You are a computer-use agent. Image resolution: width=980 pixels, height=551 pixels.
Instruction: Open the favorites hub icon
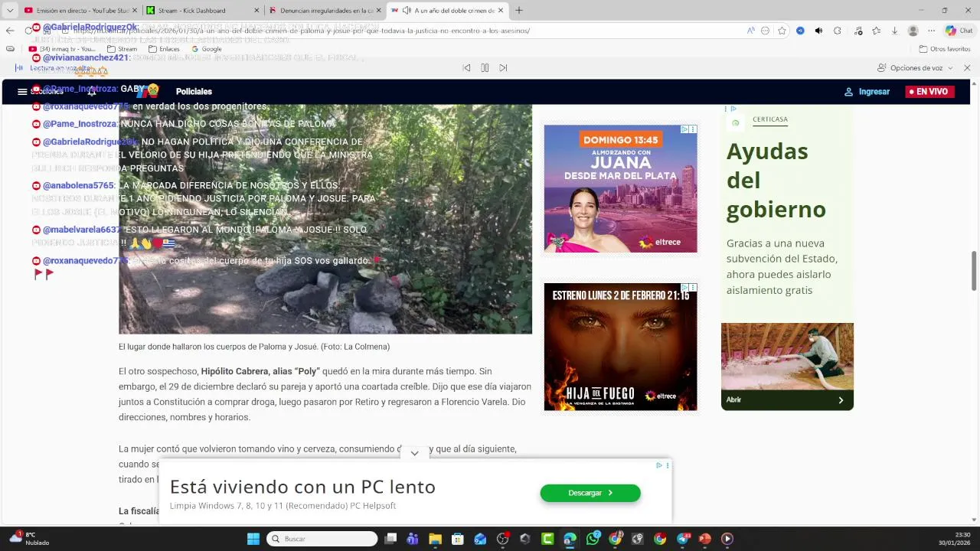coord(876,31)
